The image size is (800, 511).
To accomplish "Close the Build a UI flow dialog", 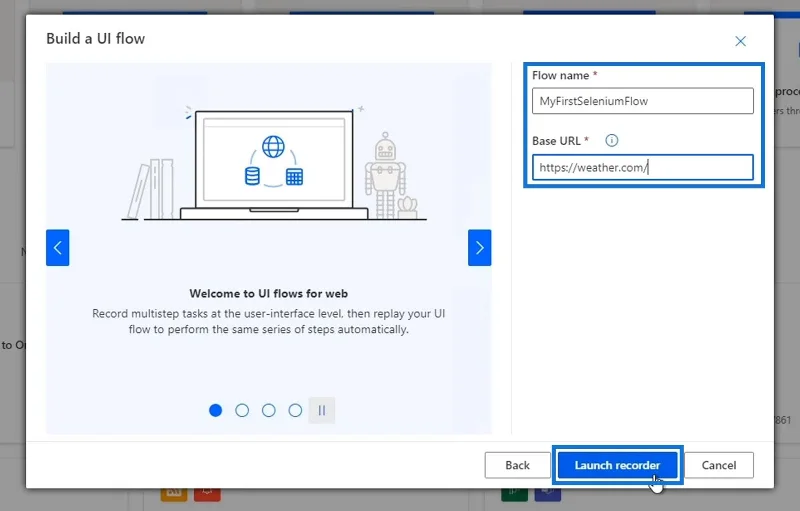I will [x=740, y=41].
